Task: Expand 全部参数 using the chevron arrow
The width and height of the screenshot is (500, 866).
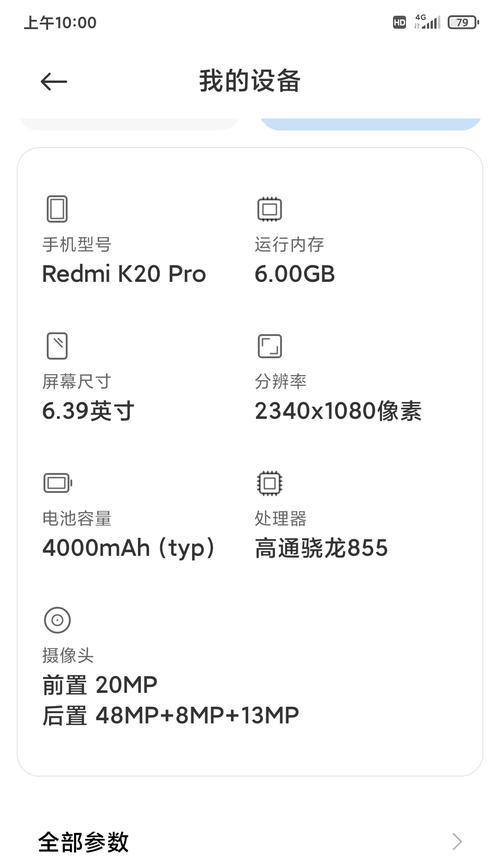Action: (457, 842)
